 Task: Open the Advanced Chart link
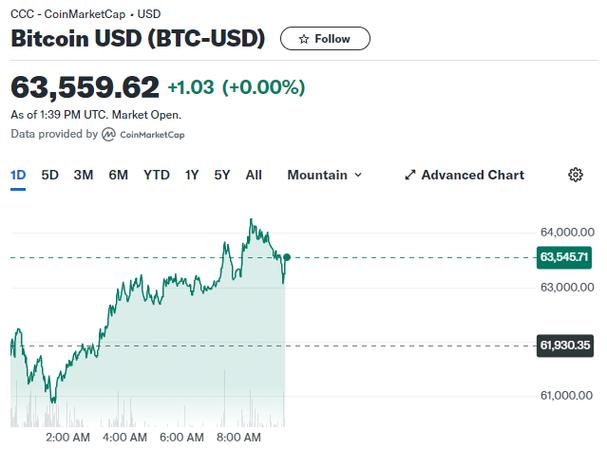click(x=472, y=175)
